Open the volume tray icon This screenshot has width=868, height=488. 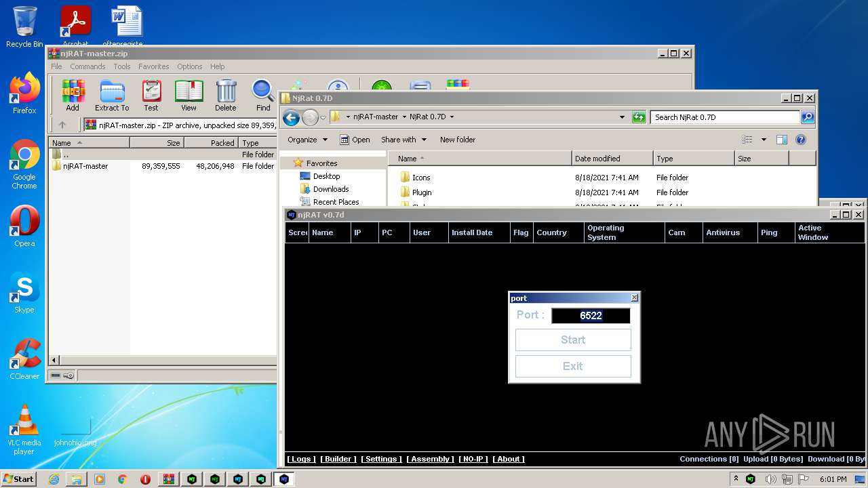click(x=770, y=479)
